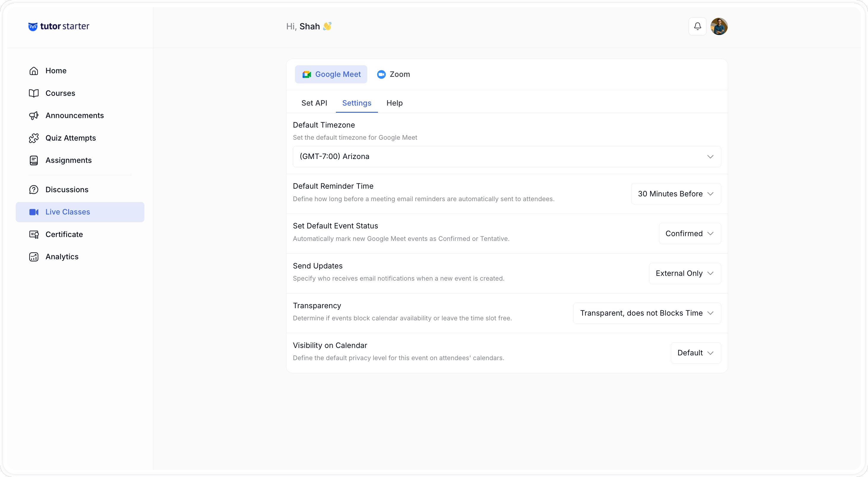The width and height of the screenshot is (868, 477).
Task: Click the tutor starter owl logo
Action: point(33,27)
